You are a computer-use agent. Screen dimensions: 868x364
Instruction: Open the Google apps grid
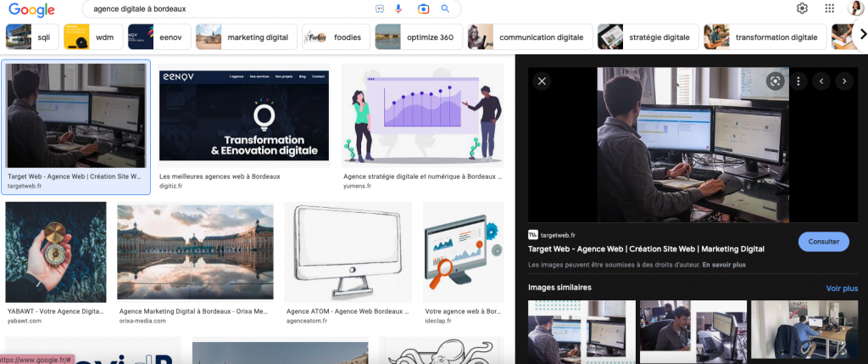(829, 8)
